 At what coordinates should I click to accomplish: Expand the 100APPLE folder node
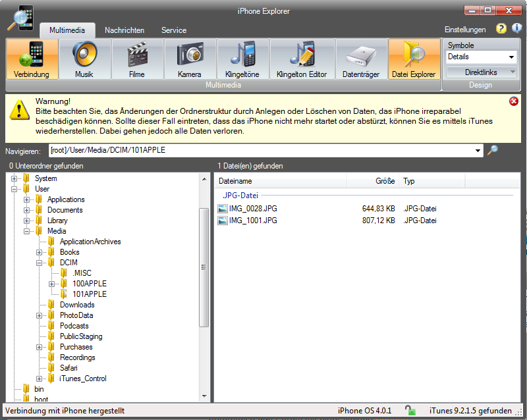[53, 284]
